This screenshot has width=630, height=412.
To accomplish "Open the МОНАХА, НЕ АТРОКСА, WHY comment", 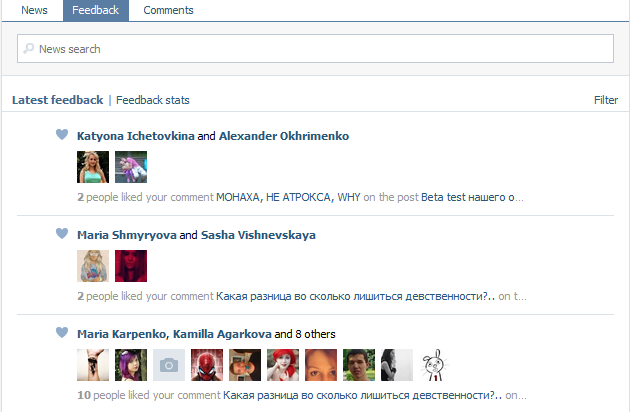I will click(x=288, y=197).
